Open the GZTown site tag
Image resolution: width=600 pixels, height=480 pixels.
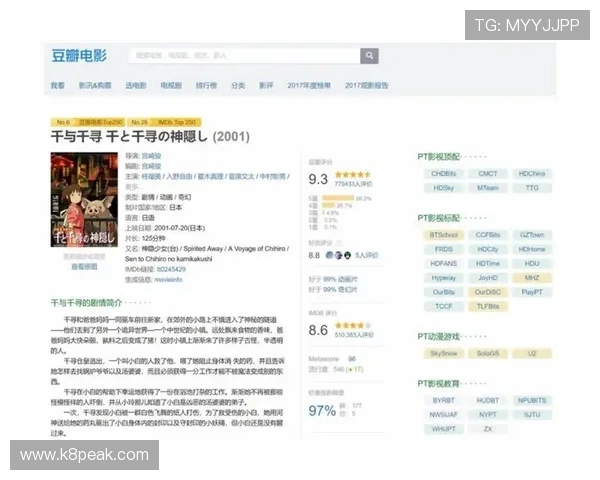tap(532, 235)
